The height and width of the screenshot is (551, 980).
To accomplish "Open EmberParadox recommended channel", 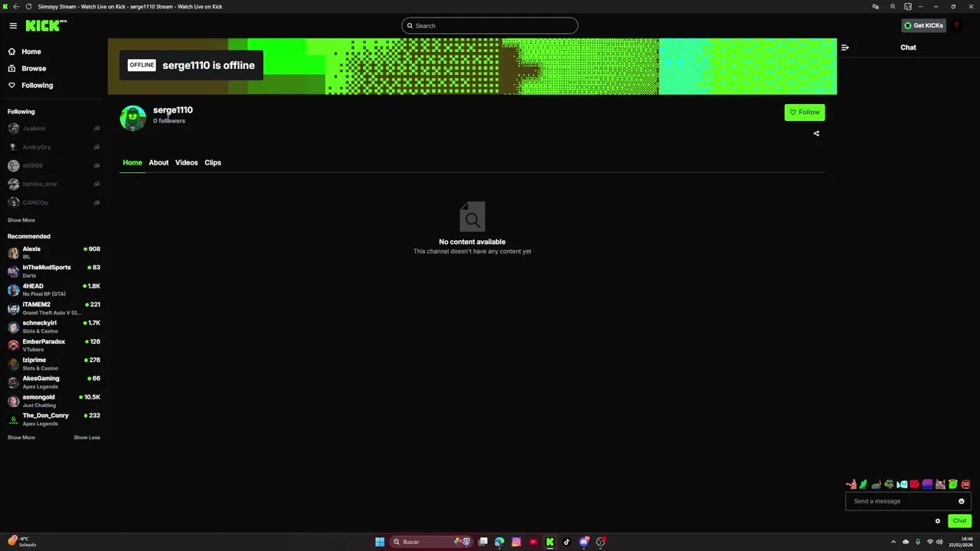I will coord(54,345).
